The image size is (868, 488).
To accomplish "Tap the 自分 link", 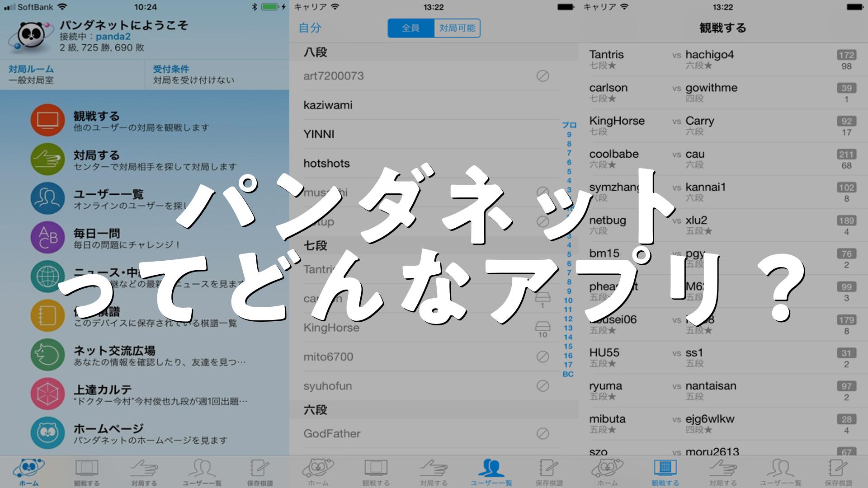I will (x=310, y=28).
